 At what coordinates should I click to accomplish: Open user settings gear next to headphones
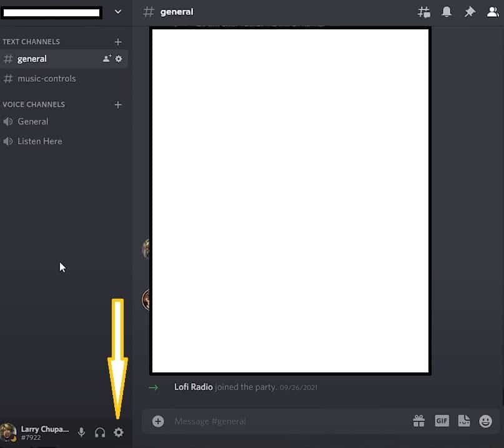coord(119,432)
